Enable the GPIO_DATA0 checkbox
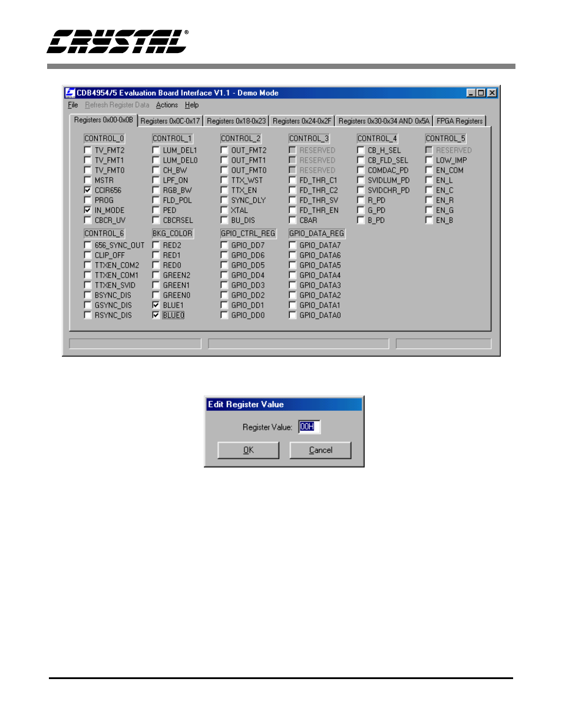562x728 pixels. pos(293,315)
